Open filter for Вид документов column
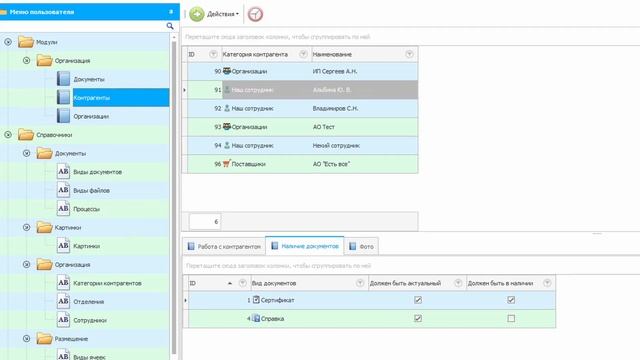The width and height of the screenshot is (640, 360). 360,283
